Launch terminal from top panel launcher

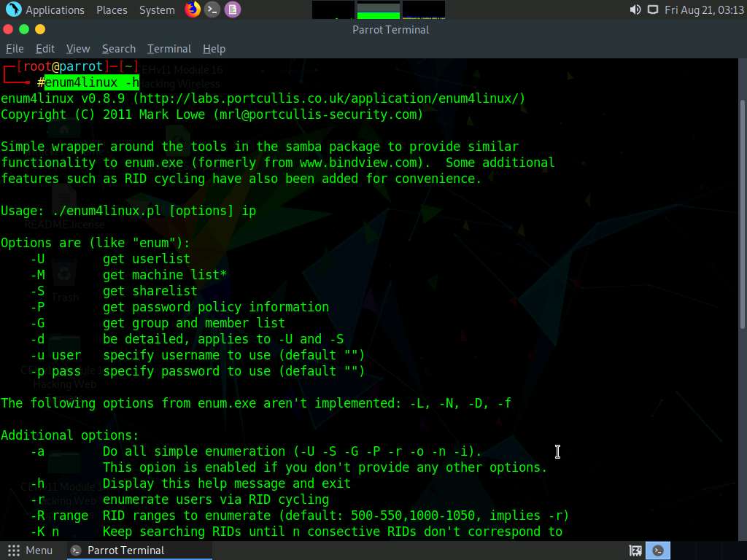tap(212, 9)
